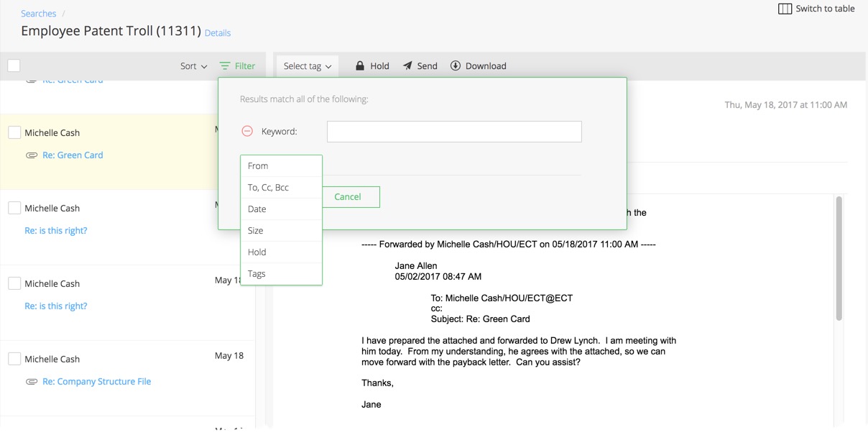Check the Michelle Cash Re: is this right? email

click(x=14, y=208)
